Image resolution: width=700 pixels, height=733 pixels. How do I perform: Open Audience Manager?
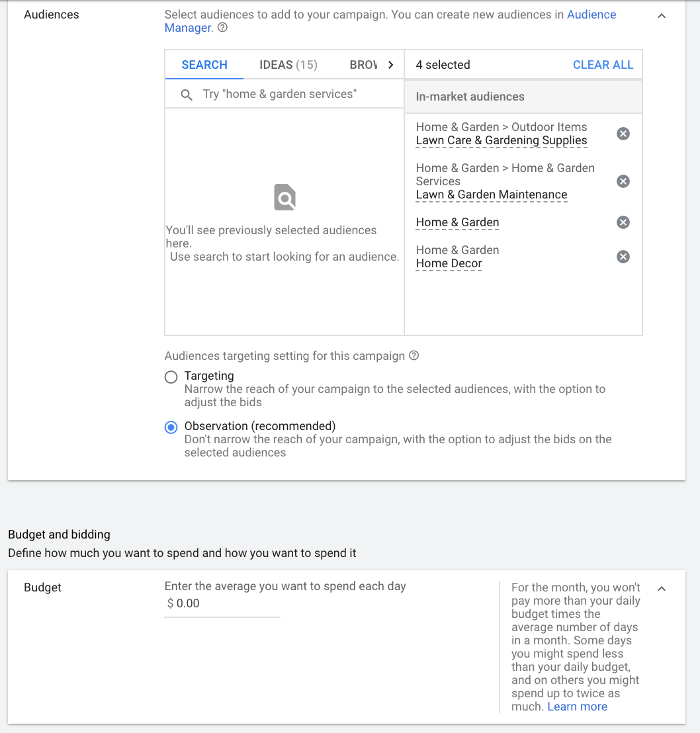(x=591, y=14)
